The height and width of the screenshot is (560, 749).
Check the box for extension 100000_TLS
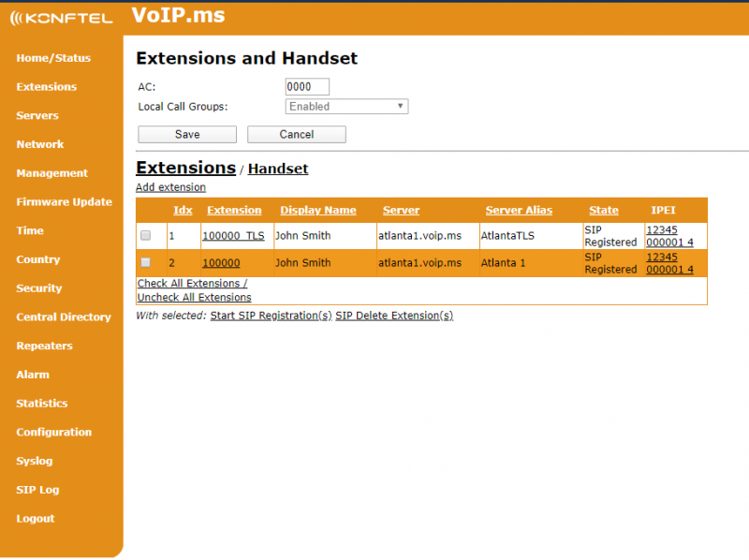click(x=146, y=235)
